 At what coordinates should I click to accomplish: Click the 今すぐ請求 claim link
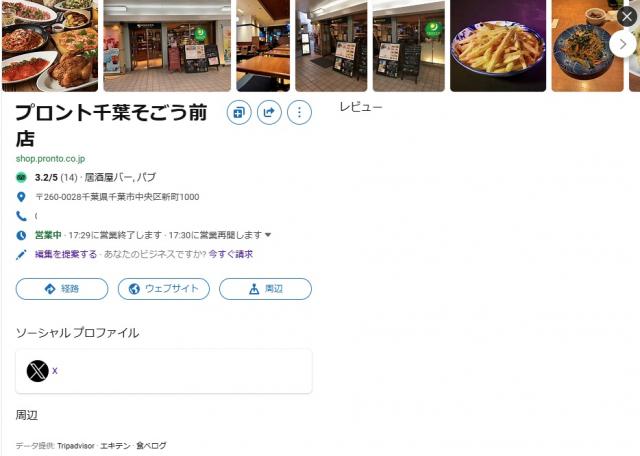point(231,254)
